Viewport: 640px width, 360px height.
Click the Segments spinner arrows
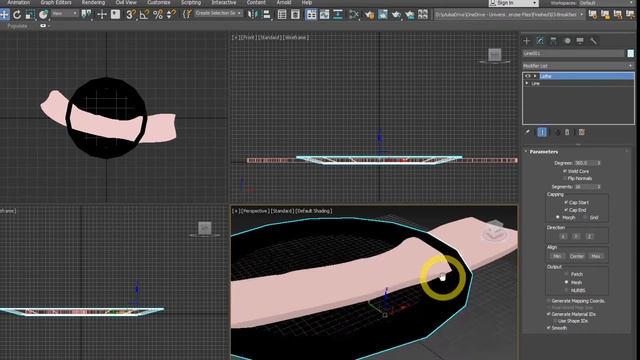[599, 187]
